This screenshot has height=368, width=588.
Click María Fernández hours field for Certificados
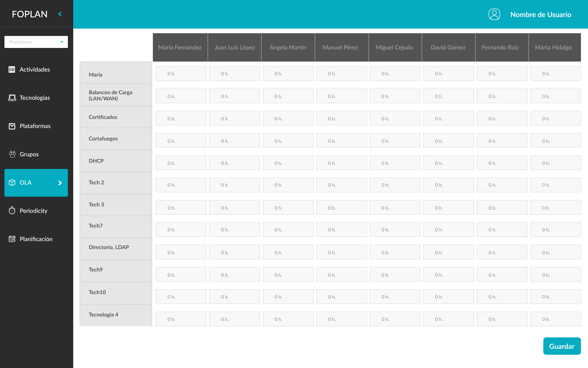click(181, 118)
